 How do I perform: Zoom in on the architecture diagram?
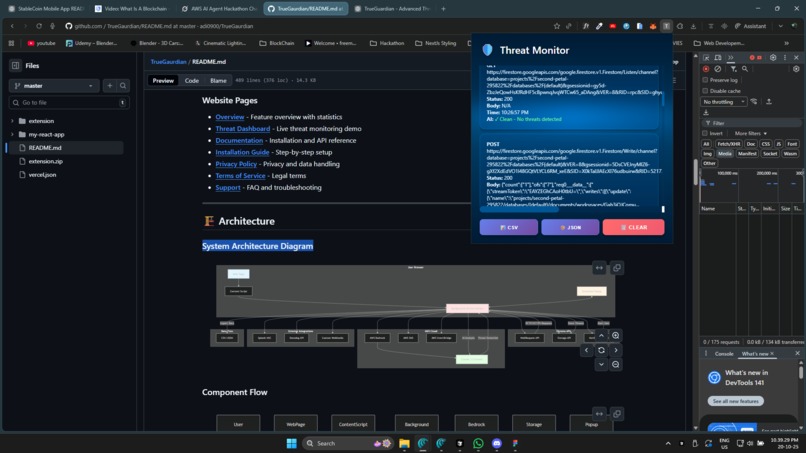tap(615, 336)
